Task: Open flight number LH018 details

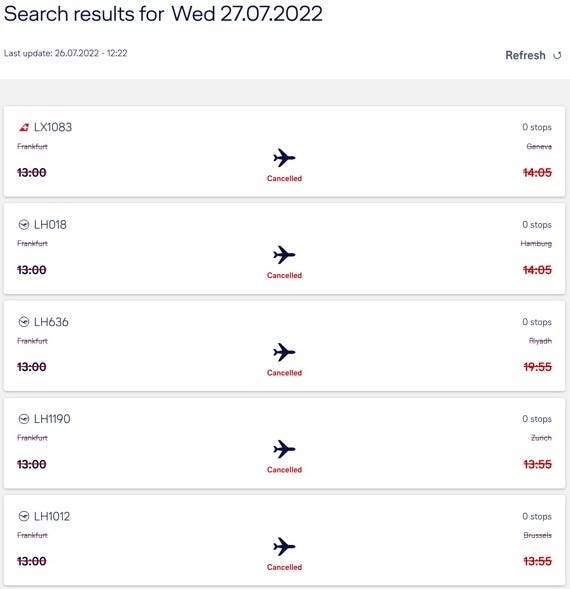Action: [50, 225]
